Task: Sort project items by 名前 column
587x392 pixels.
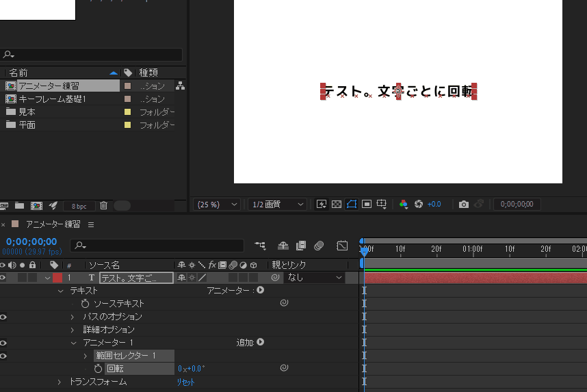Action: click(18, 73)
